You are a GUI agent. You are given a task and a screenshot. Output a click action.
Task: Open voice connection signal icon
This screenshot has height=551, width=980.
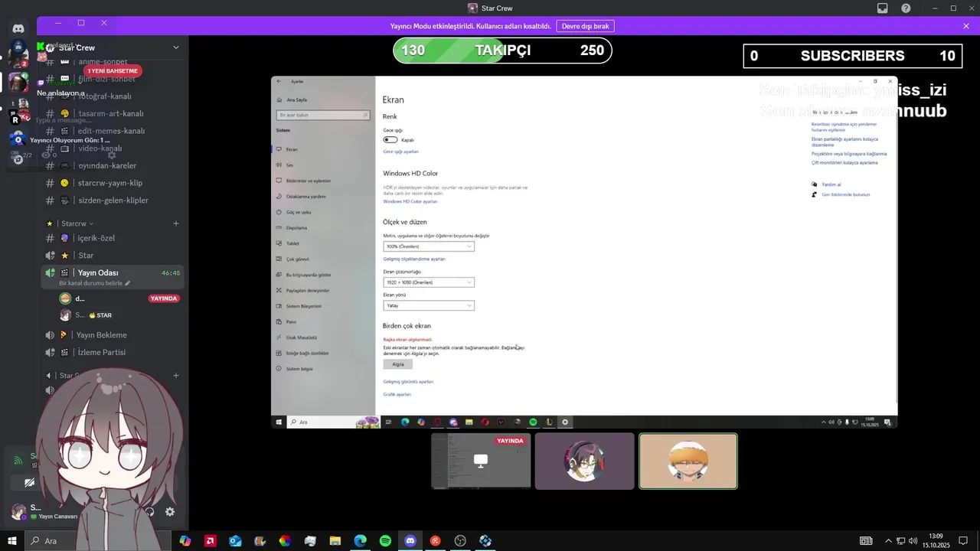(18, 461)
